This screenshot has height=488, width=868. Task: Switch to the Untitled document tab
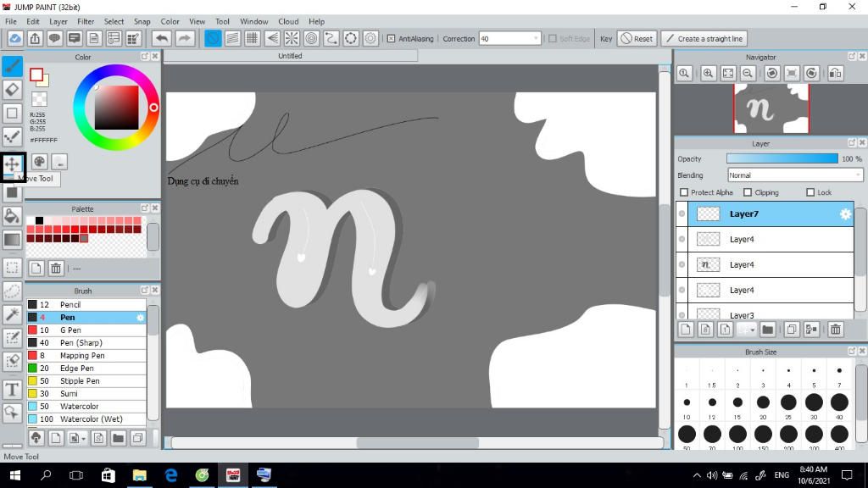[x=290, y=56]
